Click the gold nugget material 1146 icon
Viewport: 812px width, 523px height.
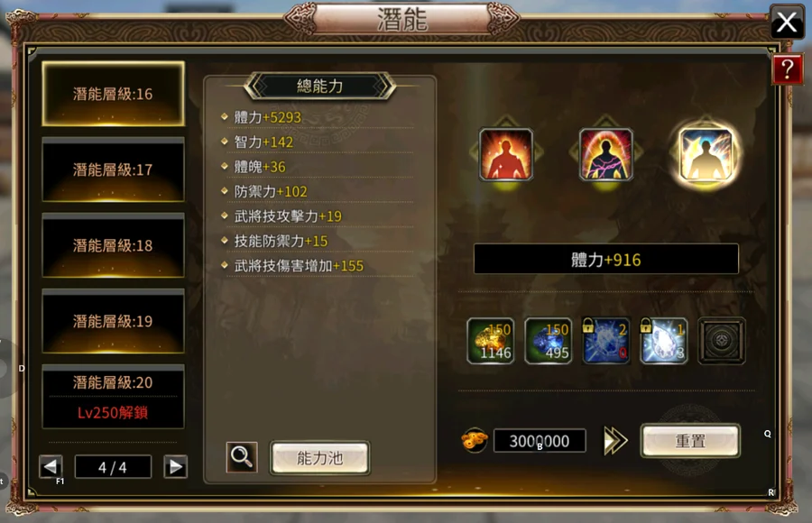pyautogui.click(x=491, y=341)
